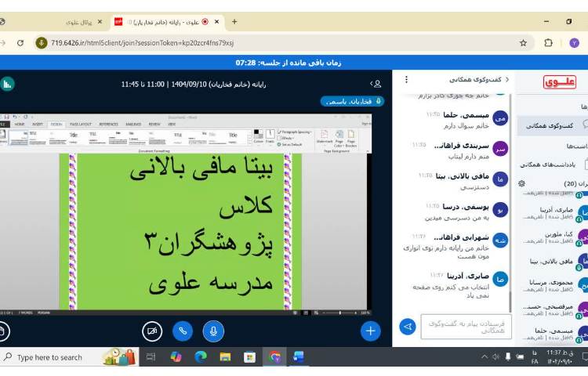Image resolution: width=588 pixels, height=376 pixels.
Task: Click the Word zoom slider in status bar
Action: 339,313
